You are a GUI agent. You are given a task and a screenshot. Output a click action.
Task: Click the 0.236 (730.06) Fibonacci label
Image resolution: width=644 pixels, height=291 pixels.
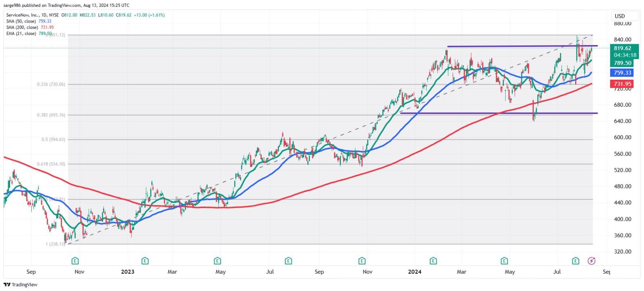(x=51, y=85)
